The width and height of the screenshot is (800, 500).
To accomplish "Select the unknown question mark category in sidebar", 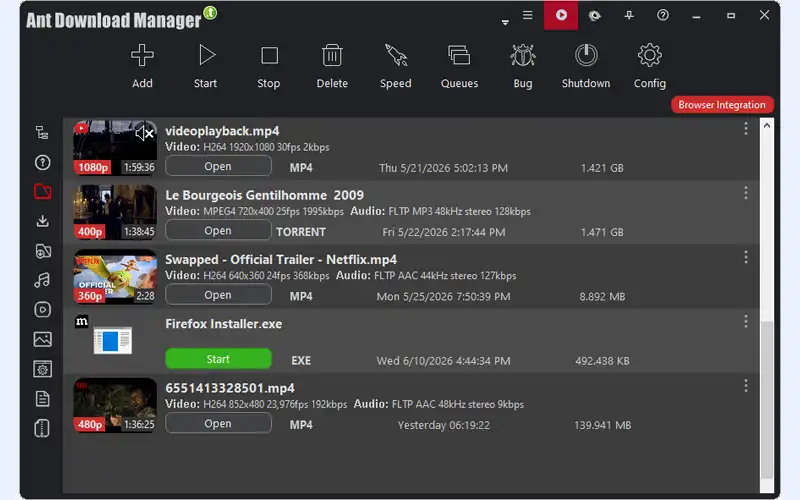I will (x=42, y=163).
